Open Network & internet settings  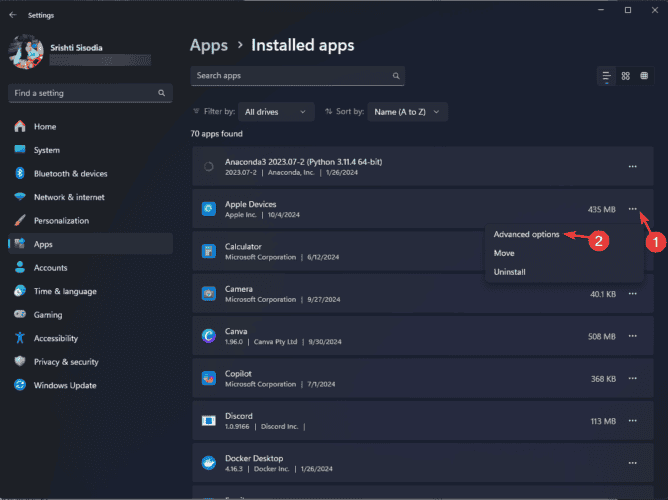[90, 197]
